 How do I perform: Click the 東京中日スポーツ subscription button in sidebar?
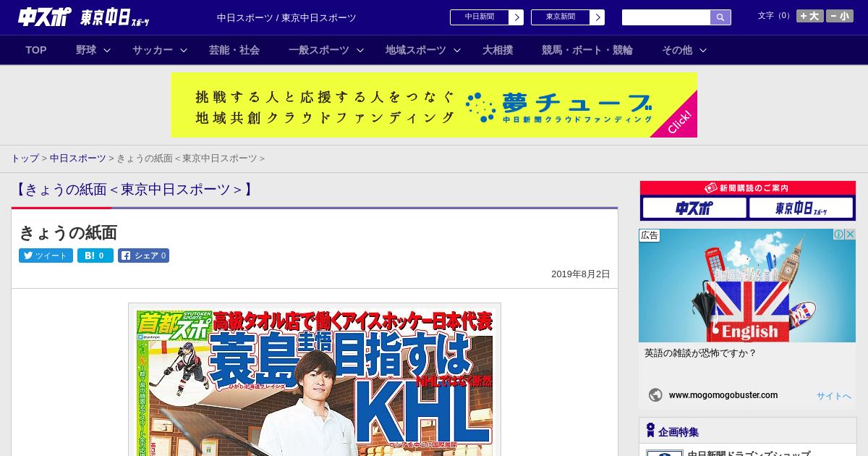[x=801, y=208]
